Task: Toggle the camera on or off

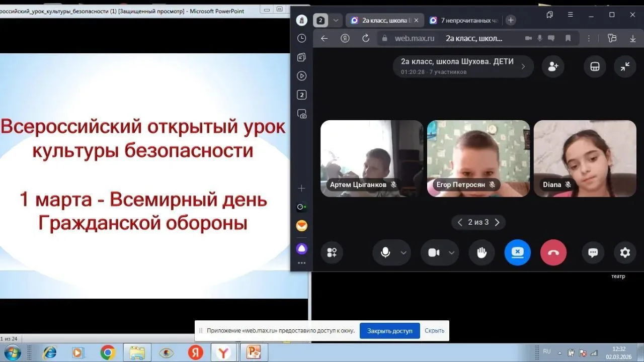Action: click(x=434, y=253)
